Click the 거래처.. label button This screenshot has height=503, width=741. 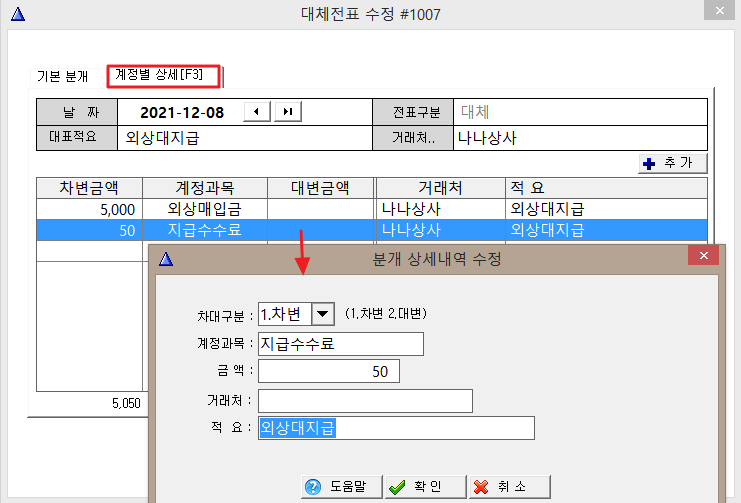coord(413,138)
